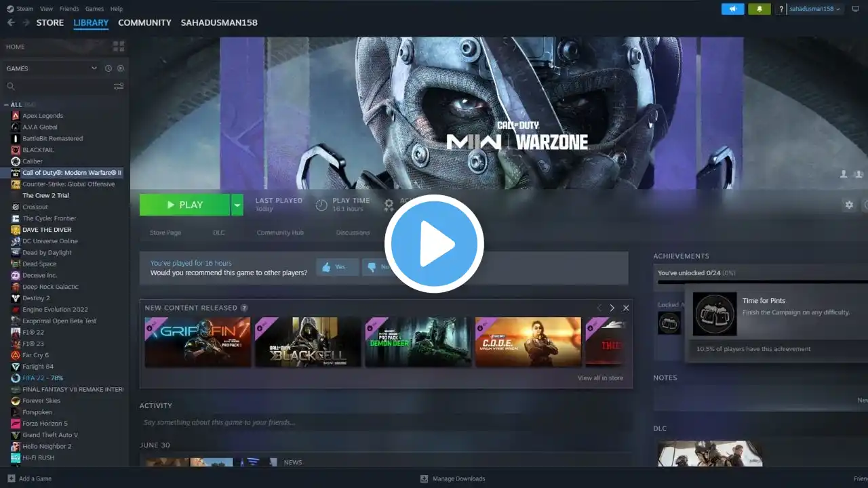
Task: Launch the game with PLAY button
Action: [x=184, y=205]
